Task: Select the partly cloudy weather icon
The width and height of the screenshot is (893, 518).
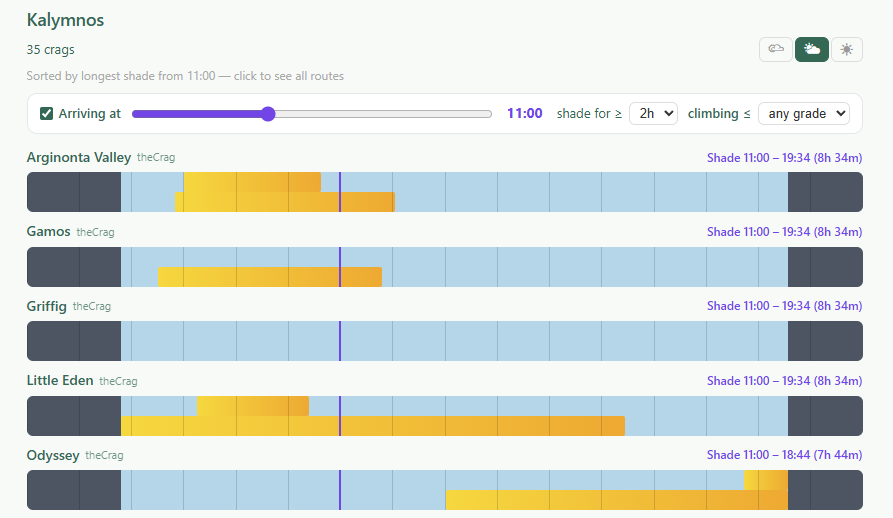Action: 812,50
